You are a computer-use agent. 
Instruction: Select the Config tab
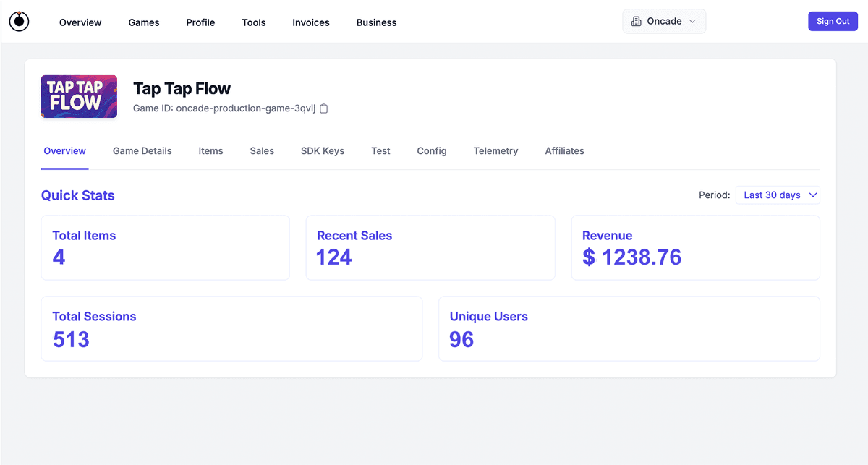click(x=432, y=151)
